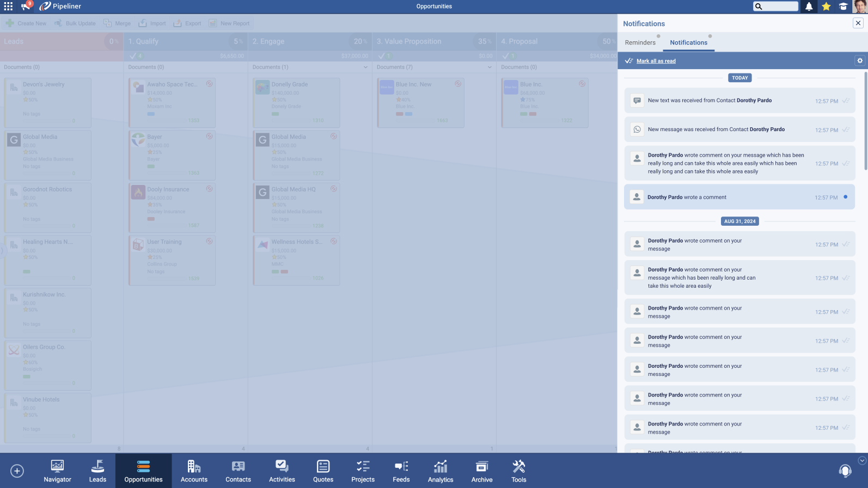Click the round add plus button

pos(17,471)
